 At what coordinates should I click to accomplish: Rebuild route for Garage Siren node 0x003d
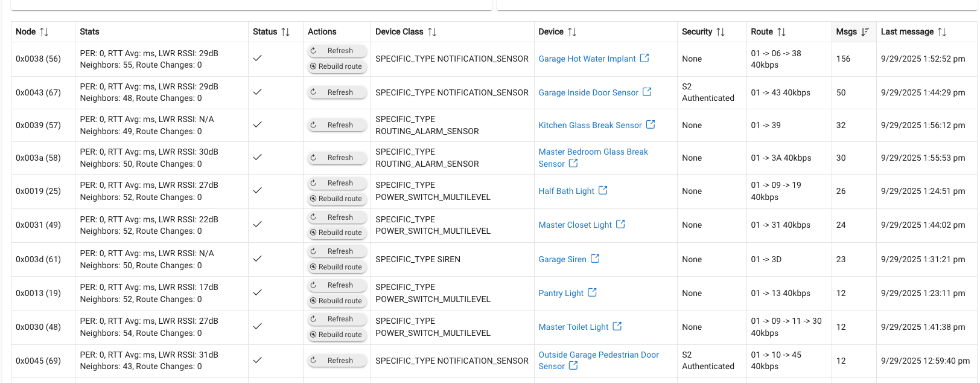[337, 267]
